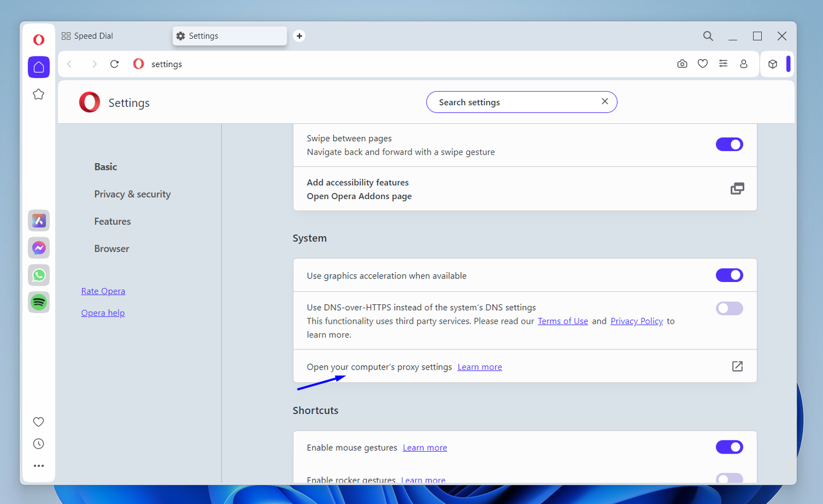The height and width of the screenshot is (504, 823).
Task: Clear the search settings box
Action: (x=605, y=102)
